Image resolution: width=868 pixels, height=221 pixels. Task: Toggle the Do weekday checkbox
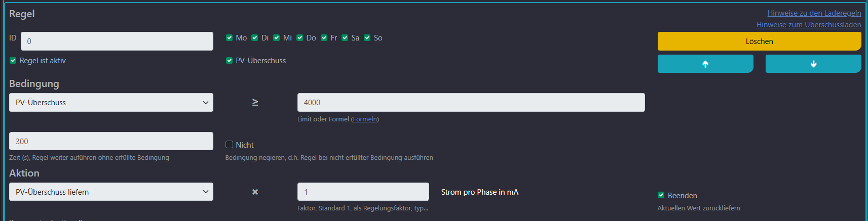[300, 38]
